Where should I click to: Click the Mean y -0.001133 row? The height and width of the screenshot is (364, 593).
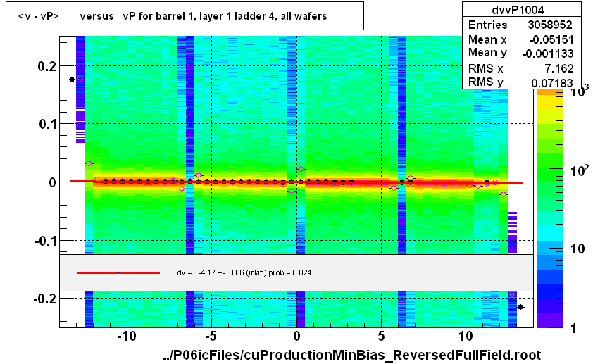point(520,54)
